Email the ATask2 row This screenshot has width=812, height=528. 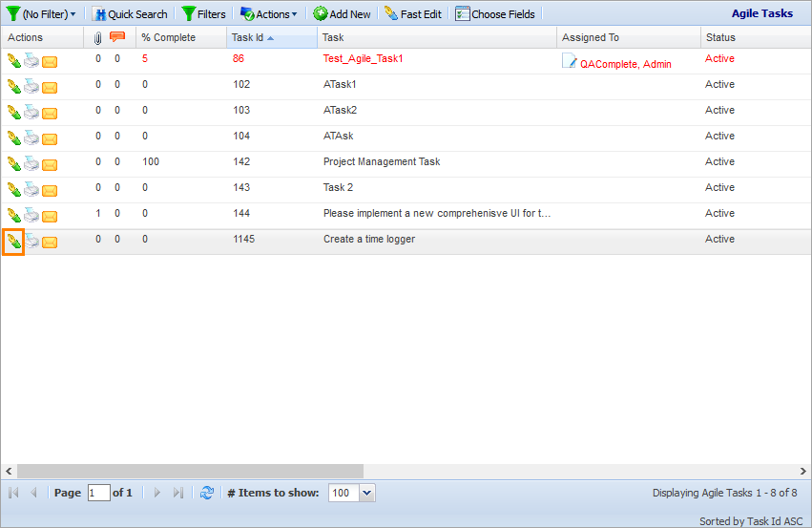(50, 114)
